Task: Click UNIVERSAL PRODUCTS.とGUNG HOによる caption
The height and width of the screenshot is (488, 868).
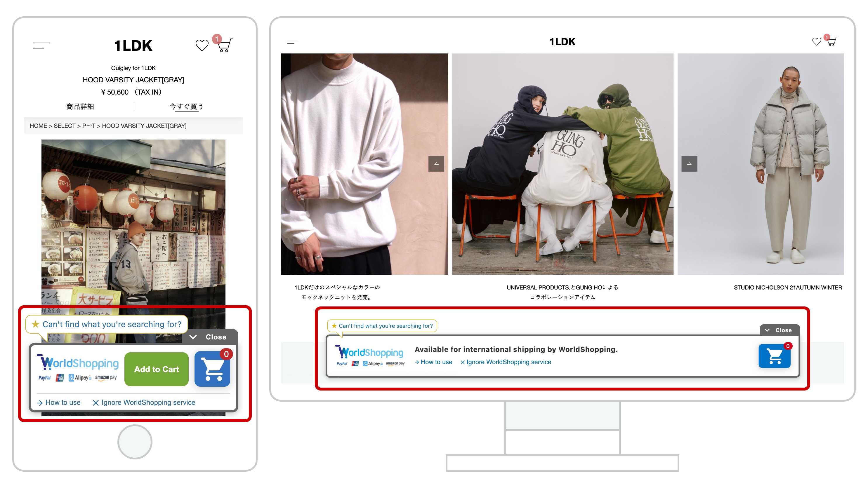Action: click(x=563, y=287)
